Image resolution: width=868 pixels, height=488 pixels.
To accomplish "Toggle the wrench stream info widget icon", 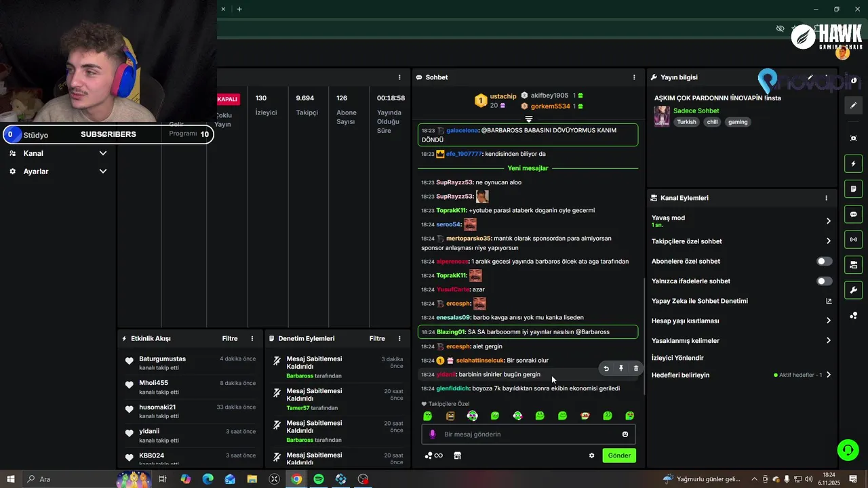I will (853, 290).
